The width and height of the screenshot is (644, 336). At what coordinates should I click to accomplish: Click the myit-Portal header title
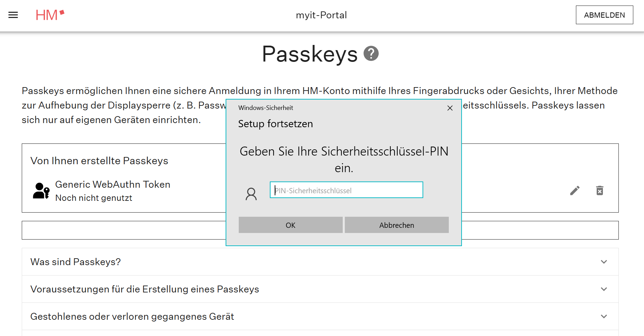pos(321,15)
